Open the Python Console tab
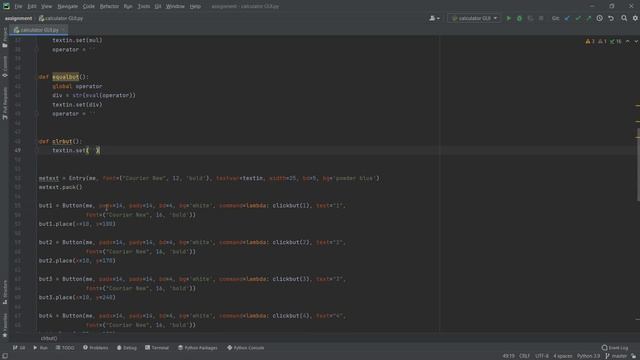 [246, 348]
